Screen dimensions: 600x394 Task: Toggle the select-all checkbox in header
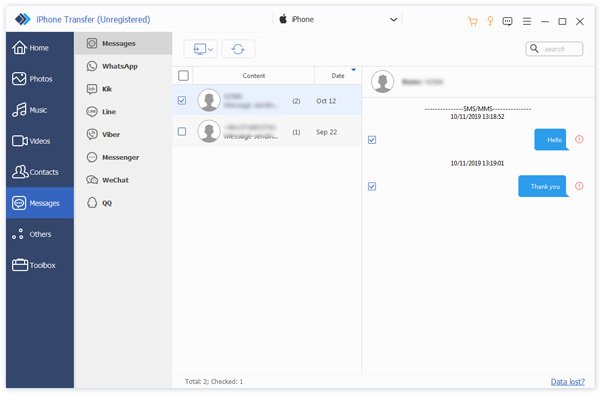tap(183, 76)
